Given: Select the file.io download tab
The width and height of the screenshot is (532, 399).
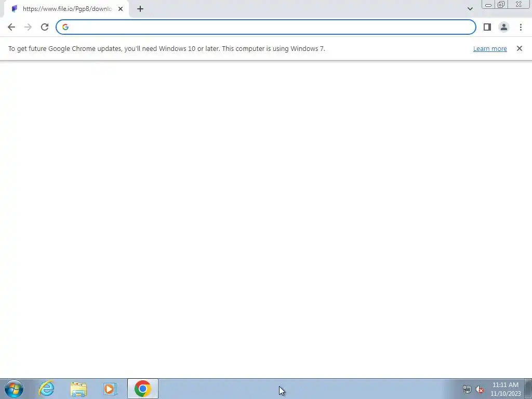Looking at the screenshot, I should pyautogui.click(x=66, y=9).
